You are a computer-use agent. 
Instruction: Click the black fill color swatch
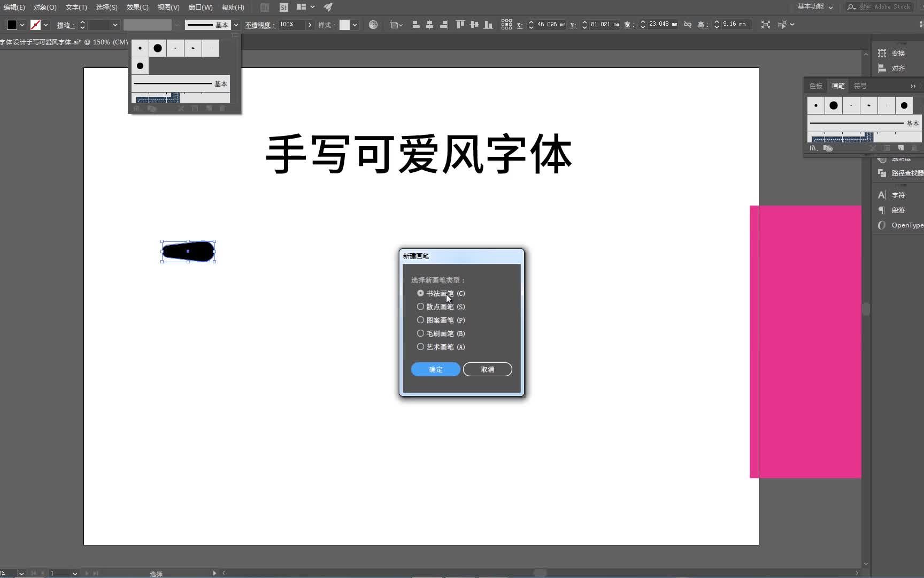[x=12, y=25]
